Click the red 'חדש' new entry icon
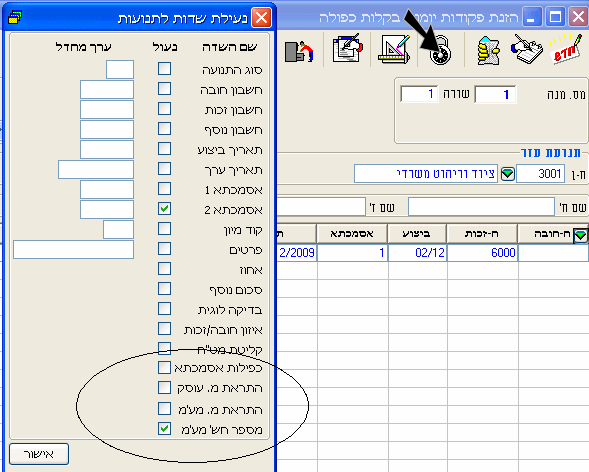 tap(565, 49)
